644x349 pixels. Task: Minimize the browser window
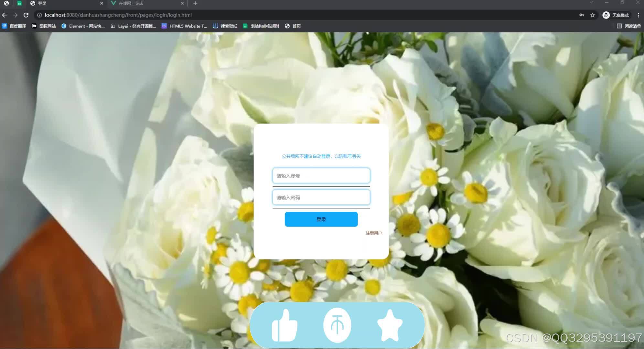click(607, 3)
